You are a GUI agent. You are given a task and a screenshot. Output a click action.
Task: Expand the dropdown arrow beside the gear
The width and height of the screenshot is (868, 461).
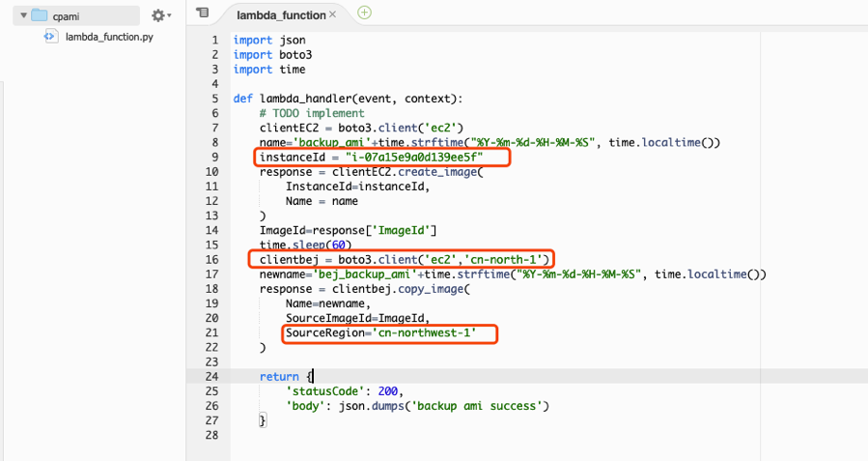[x=170, y=16]
